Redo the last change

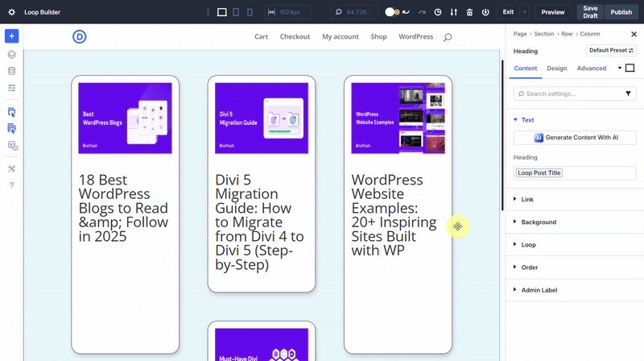[x=422, y=12]
